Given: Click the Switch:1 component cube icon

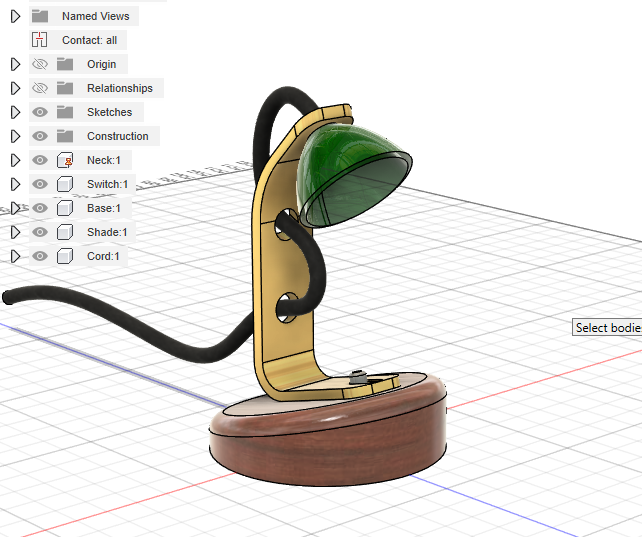Looking at the screenshot, I should 65,184.
